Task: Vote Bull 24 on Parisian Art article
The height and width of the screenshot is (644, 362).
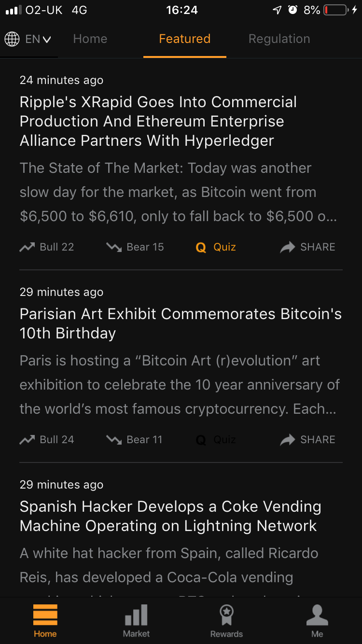Action: coord(47,440)
